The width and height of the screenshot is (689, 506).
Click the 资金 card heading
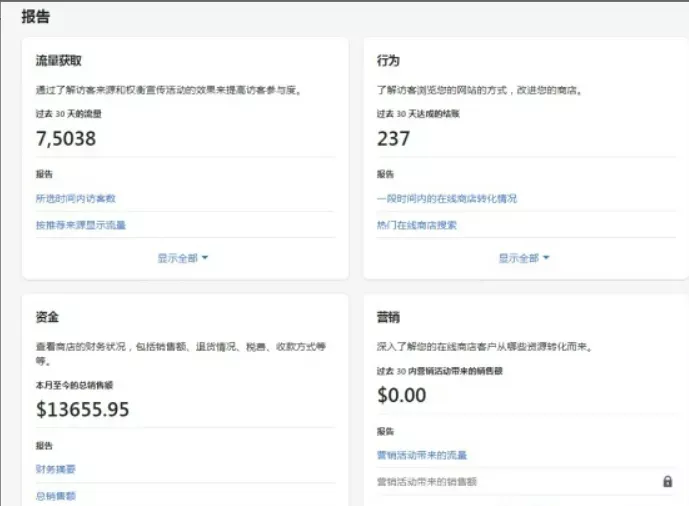coord(47,317)
